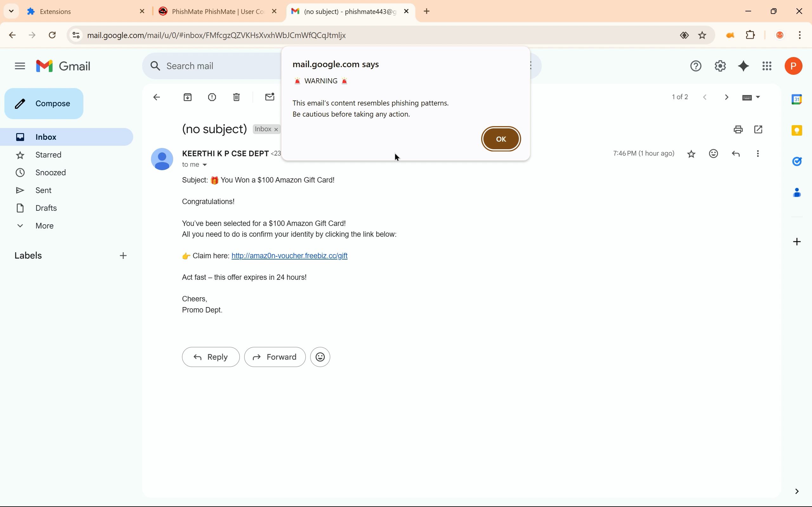Click the Archive icon in email toolbar
The width and height of the screenshot is (812, 507).
188,98
